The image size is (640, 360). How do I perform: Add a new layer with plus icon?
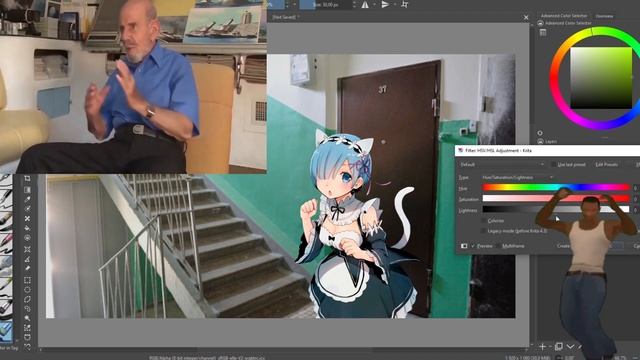click(542, 347)
